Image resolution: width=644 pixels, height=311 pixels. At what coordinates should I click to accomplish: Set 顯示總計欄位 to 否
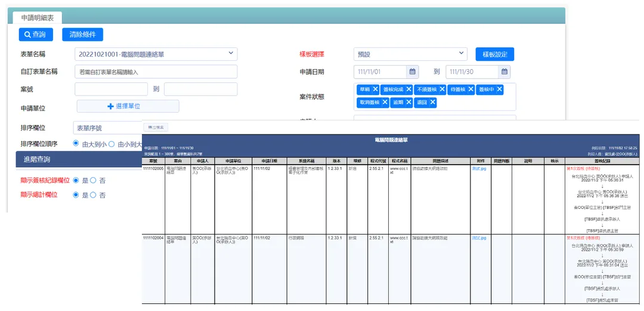pyautogui.click(x=93, y=195)
